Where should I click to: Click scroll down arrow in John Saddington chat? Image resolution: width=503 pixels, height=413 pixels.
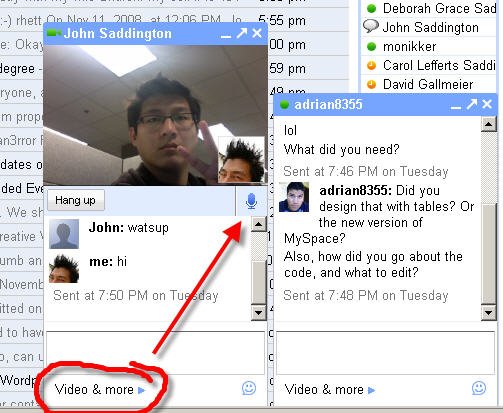point(259,313)
